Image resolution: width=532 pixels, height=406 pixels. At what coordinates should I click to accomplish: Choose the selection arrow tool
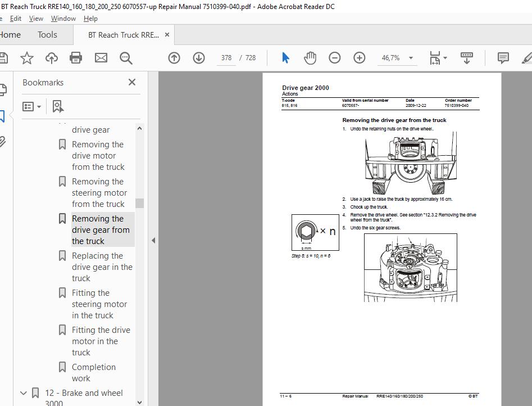tap(285, 58)
